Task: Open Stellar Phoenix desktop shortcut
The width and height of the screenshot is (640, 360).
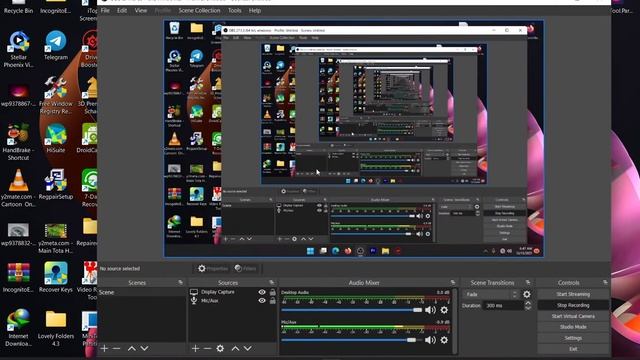Action: [x=18, y=49]
